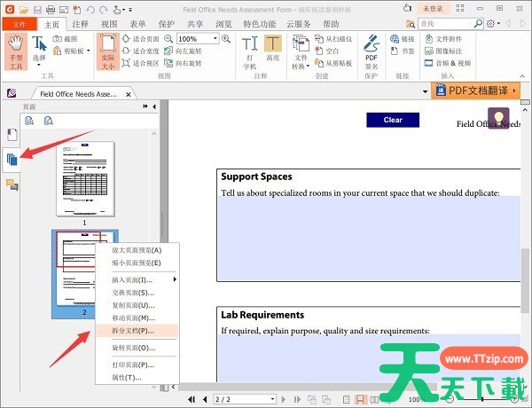
Task: Activate the Highlight (高亮) tool
Action: (x=272, y=51)
